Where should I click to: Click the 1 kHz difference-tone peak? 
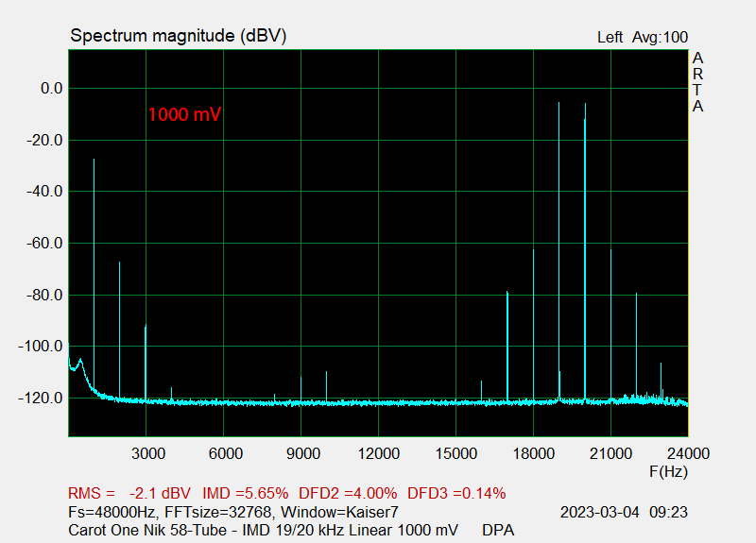click(94, 275)
